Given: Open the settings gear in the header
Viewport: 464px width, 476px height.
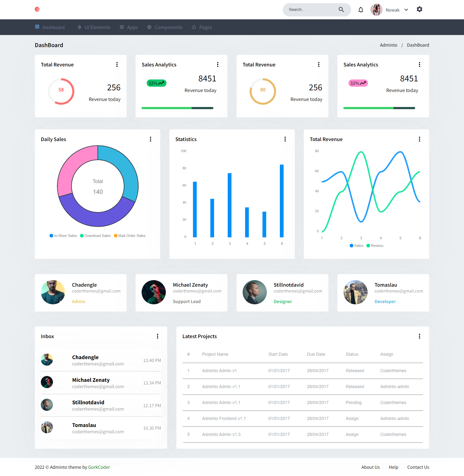Looking at the screenshot, I should (420, 9).
